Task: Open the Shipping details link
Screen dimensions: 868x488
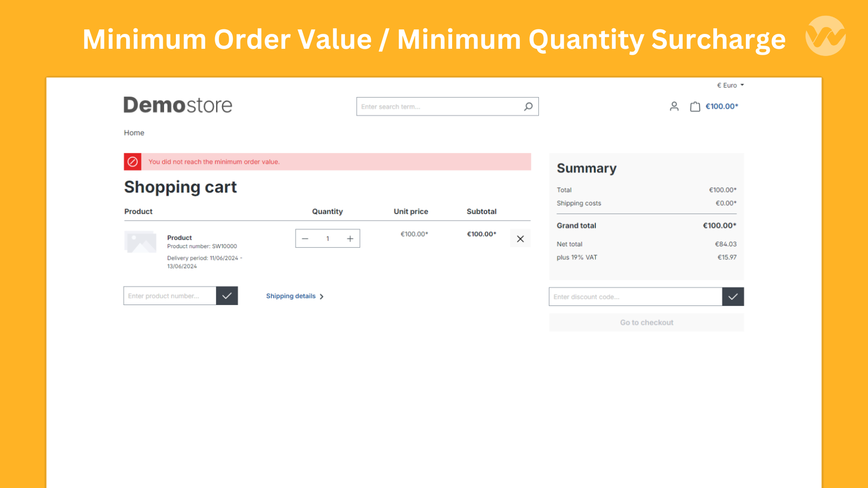Action: click(290, 296)
